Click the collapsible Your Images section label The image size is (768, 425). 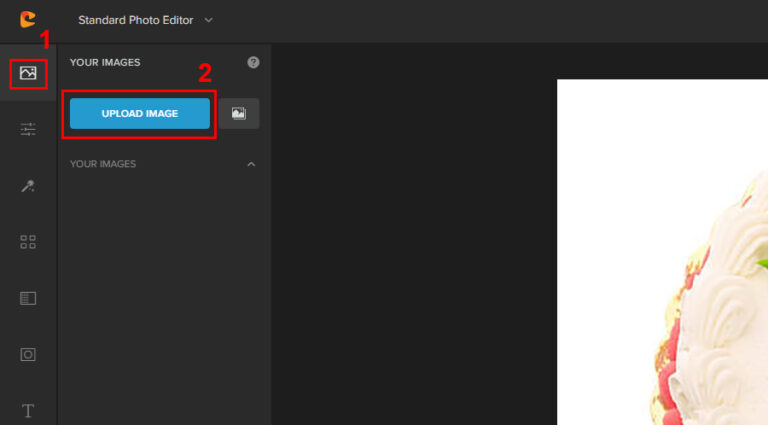103,164
